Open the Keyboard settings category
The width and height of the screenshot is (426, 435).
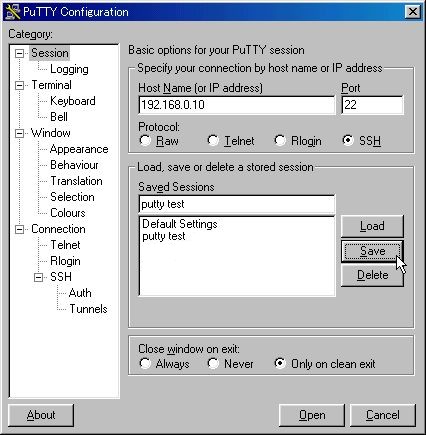(x=73, y=101)
